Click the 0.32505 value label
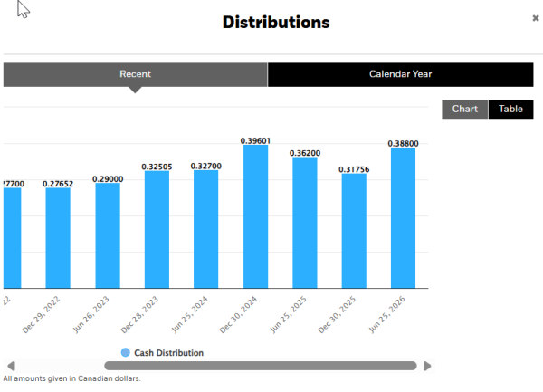This screenshot has height=392, width=543. pos(157,167)
